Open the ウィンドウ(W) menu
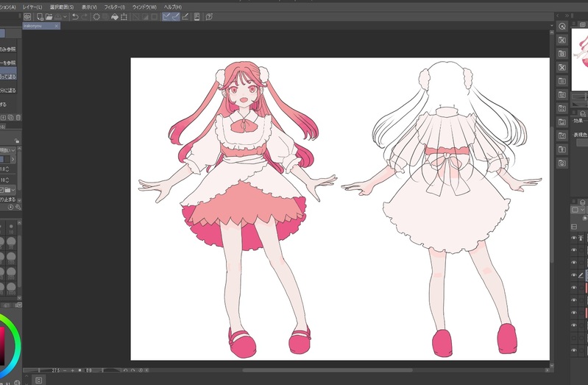Screen dimensions: 588x385 click(144, 6)
